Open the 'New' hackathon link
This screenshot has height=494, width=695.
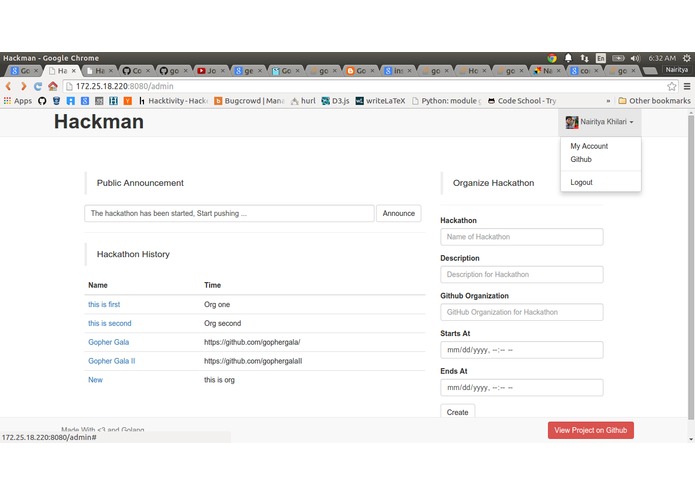coord(95,380)
